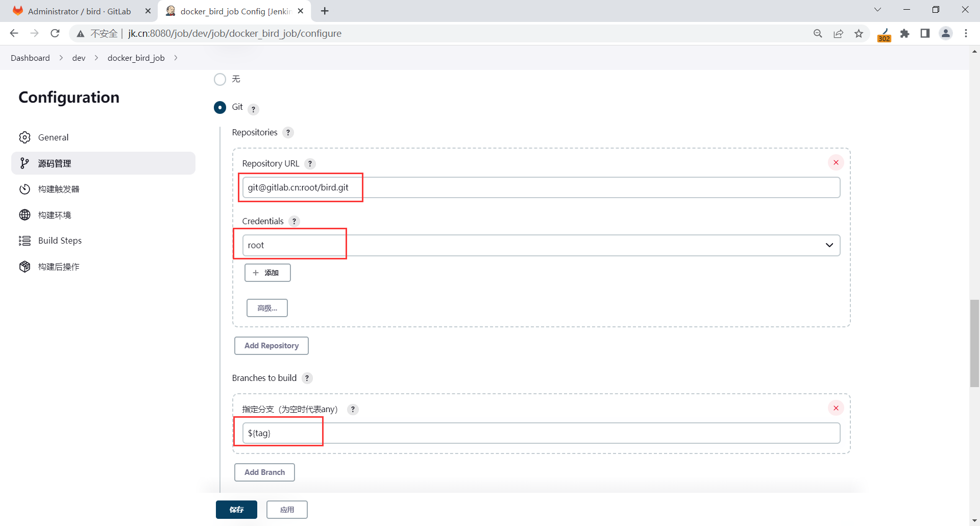Image resolution: width=980 pixels, height=526 pixels.
Task: Go to General section in sidebar
Action: click(103, 137)
